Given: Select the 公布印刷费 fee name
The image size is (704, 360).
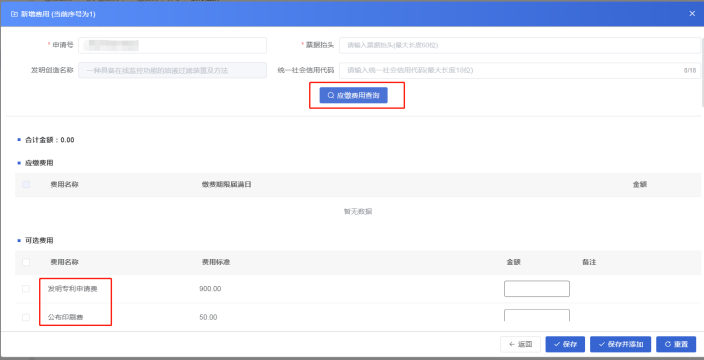Looking at the screenshot, I should (x=67, y=317).
